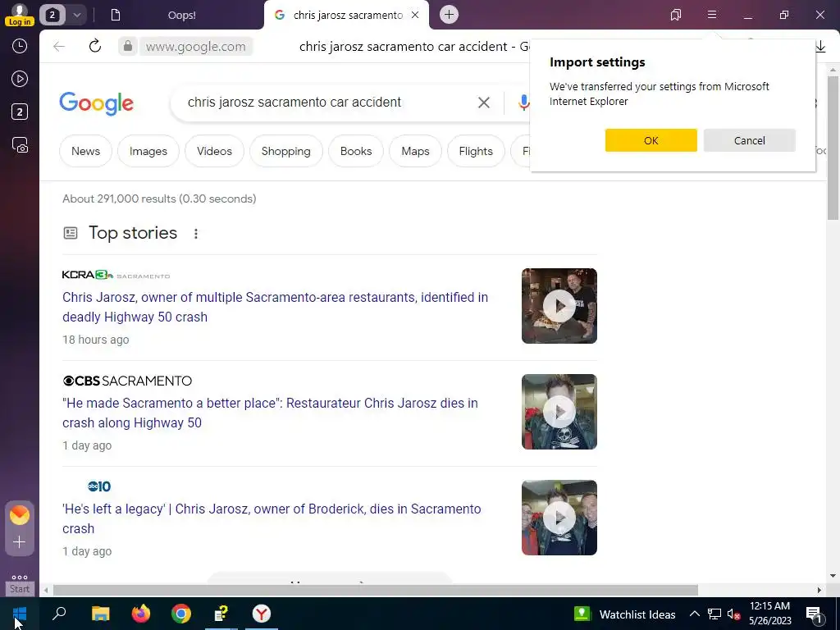
Task: Click the Google logo
Action: [x=97, y=103]
